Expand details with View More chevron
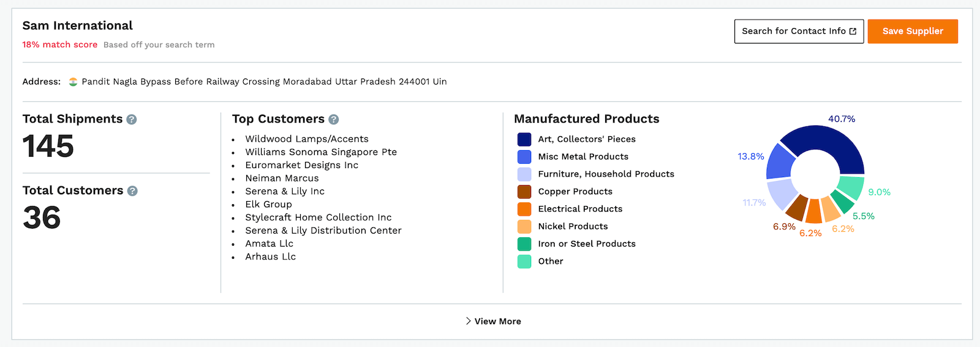Screen dimensions: 980x347 [x=468, y=321]
